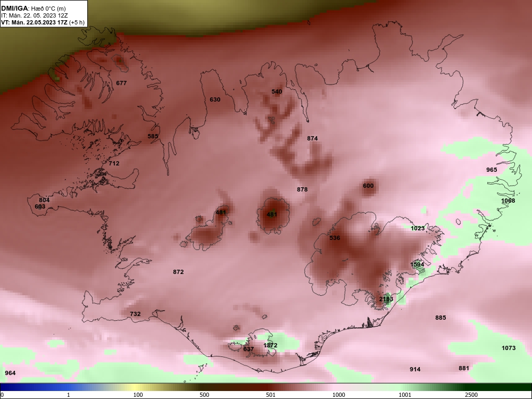Click the map value 1073
This screenshot has height=399, width=532.
[x=509, y=348]
